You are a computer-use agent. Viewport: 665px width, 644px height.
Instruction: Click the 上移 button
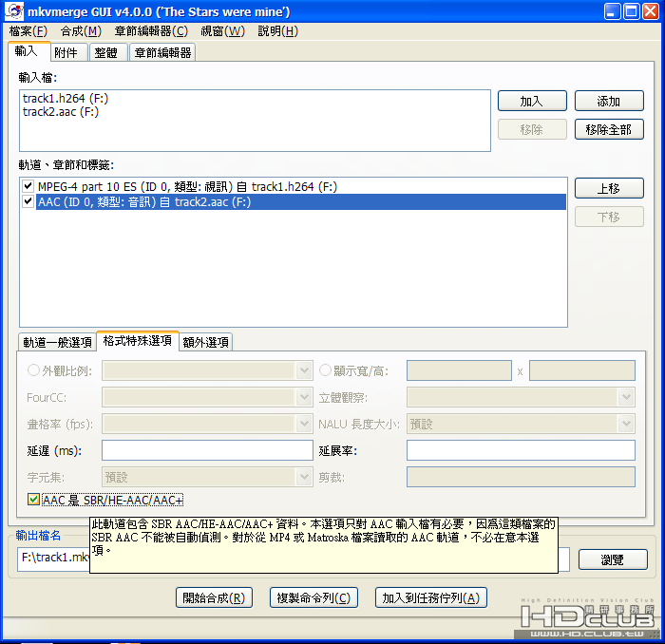pyautogui.click(x=609, y=188)
